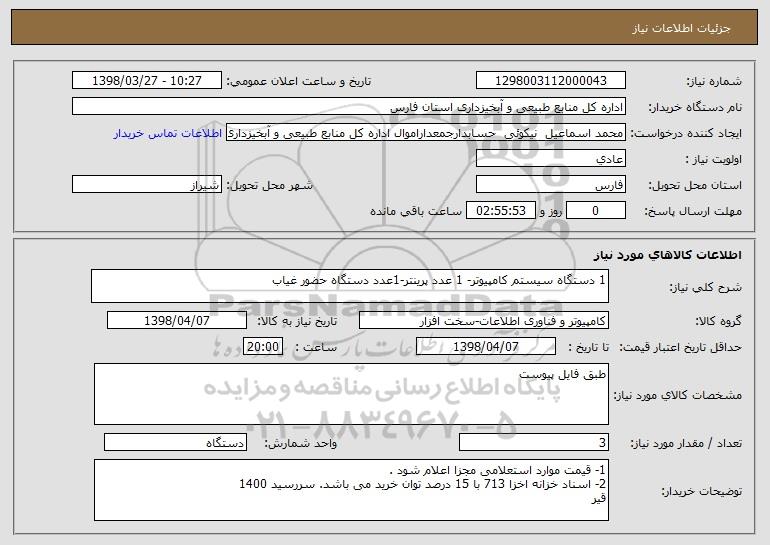This screenshot has height=545, width=770.
Task: Click the goods group field
Action: point(484,321)
